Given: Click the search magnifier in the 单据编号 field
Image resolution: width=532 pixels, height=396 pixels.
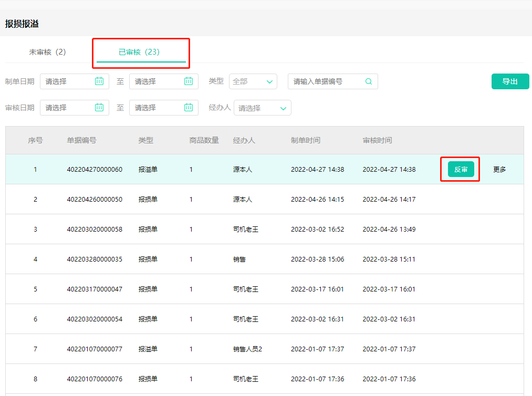Looking at the screenshot, I should pos(369,81).
